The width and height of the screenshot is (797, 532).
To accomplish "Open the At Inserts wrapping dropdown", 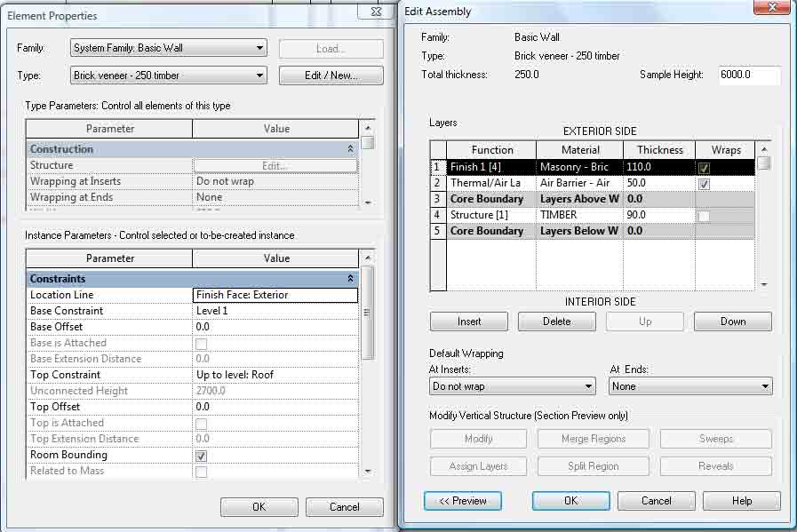I will tap(513, 386).
